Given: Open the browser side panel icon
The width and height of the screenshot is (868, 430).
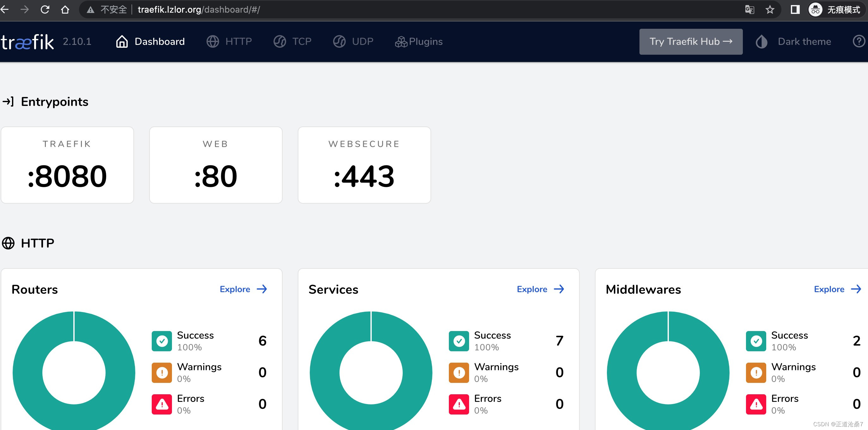Looking at the screenshot, I should 795,9.
